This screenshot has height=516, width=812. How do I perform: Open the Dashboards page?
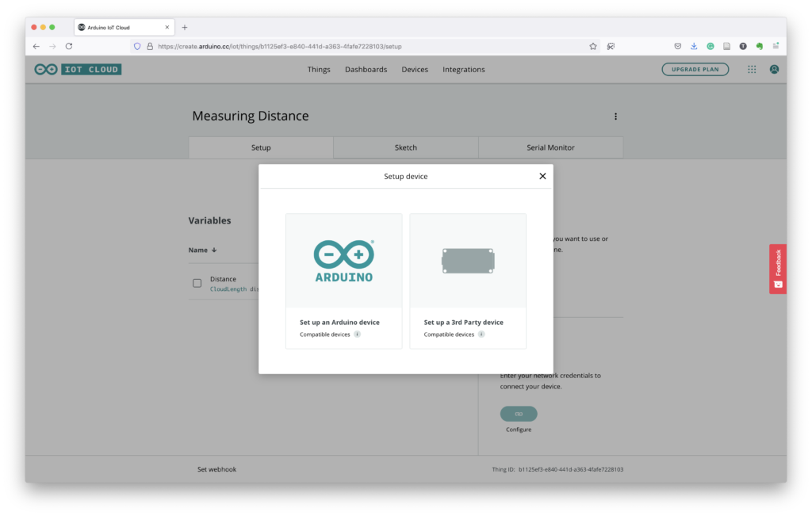366,69
